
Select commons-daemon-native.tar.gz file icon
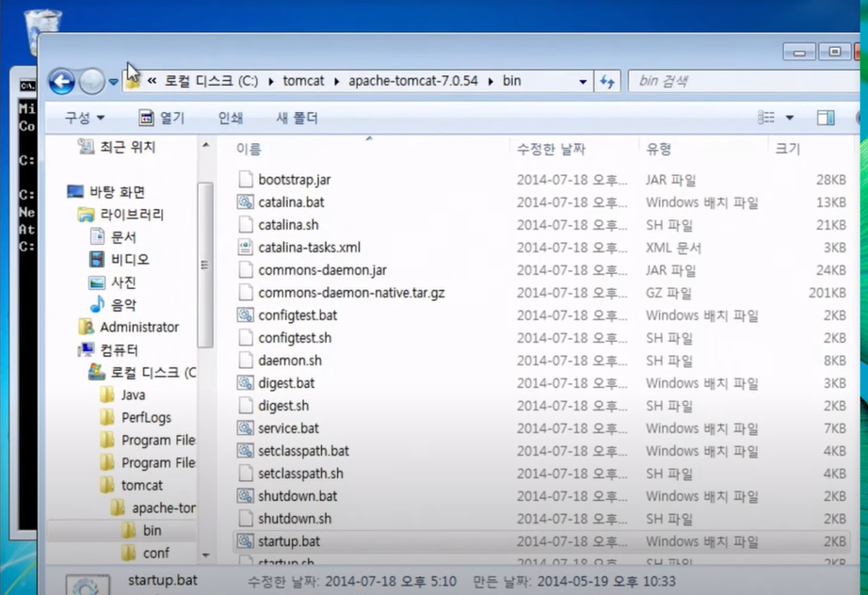tap(245, 293)
